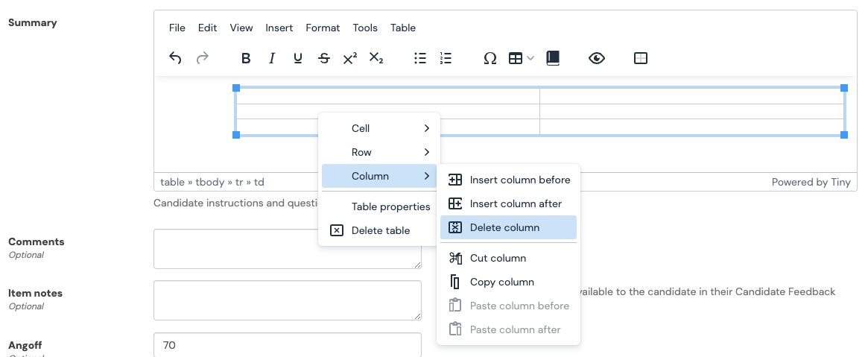Open the View menu
The height and width of the screenshot is (357, 868).
coord(241,28)
